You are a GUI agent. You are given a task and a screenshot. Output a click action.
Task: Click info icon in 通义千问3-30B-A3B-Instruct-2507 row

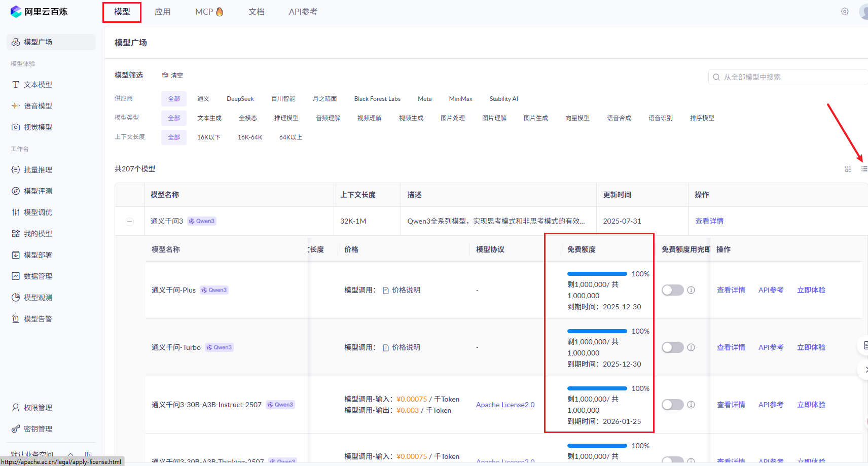(x=691, y=405)
